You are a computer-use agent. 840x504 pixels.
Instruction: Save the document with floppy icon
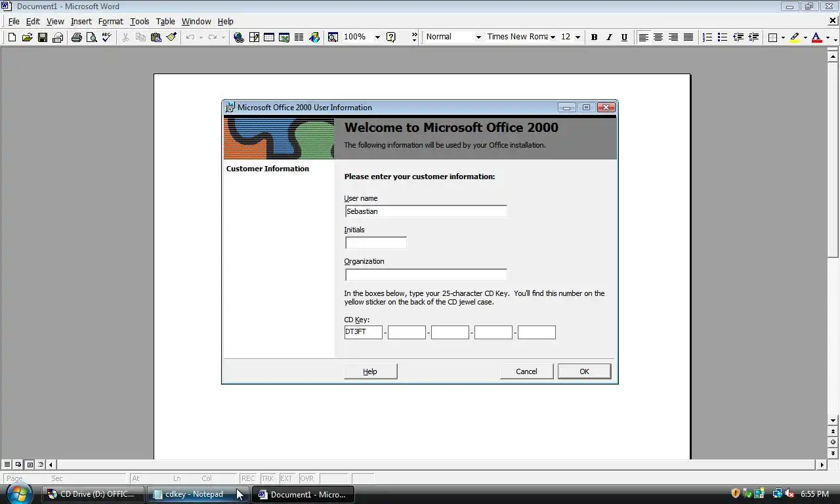[x=42, y=37]
